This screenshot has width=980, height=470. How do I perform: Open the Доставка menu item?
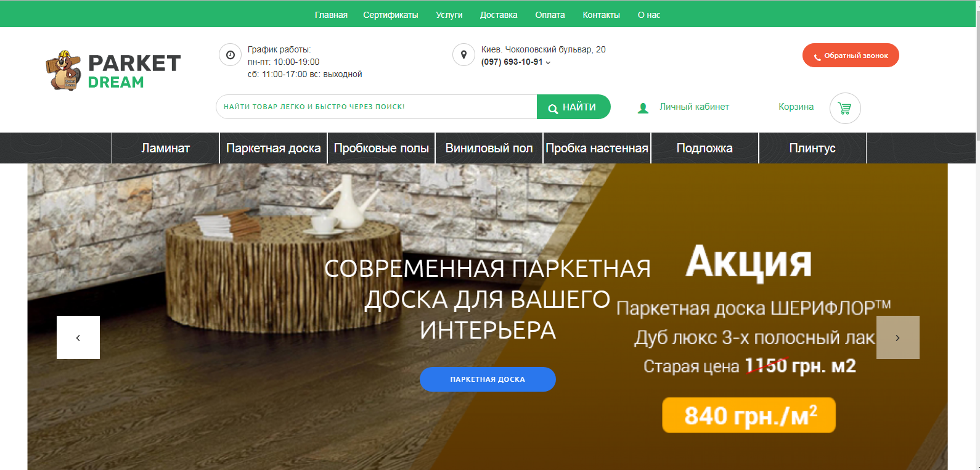[x=499, y=15]
